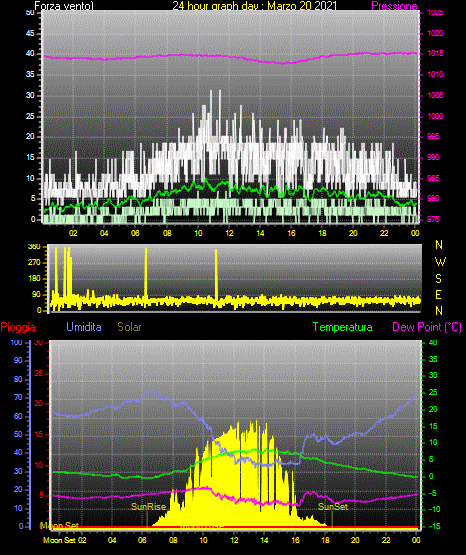Click the 'W' compass direction letter
The image size is (466, 555).
pyautogui.click(x=440, y=262)
